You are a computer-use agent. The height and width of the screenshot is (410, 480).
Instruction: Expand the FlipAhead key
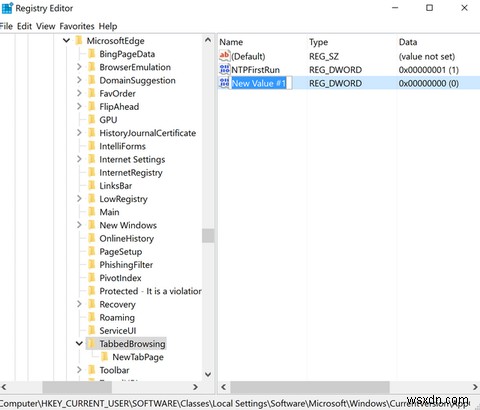click(79, 106)
